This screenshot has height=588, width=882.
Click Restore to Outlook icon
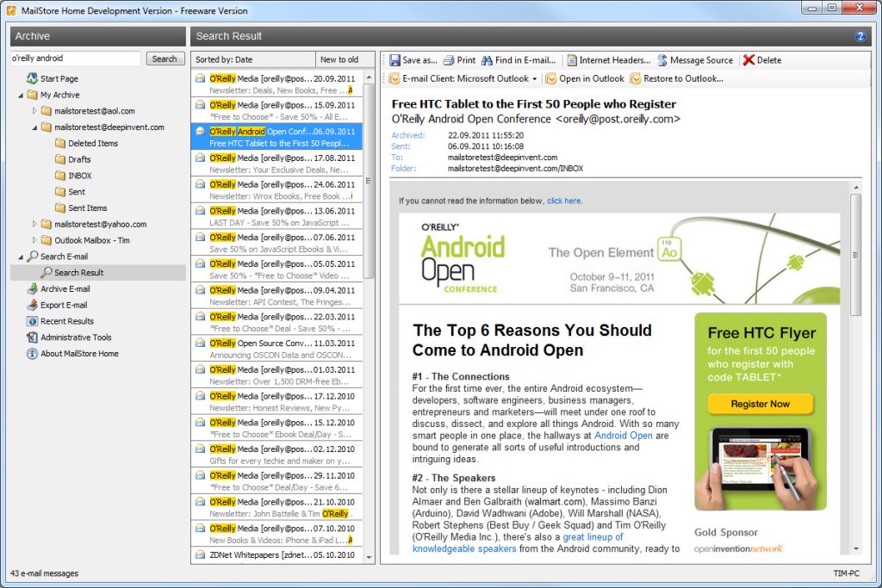(x=636, y=78)
